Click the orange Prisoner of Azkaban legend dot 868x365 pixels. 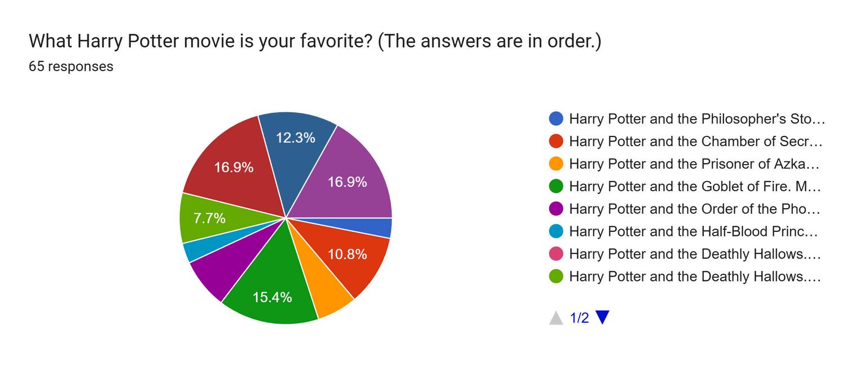(x=556, y=164)
